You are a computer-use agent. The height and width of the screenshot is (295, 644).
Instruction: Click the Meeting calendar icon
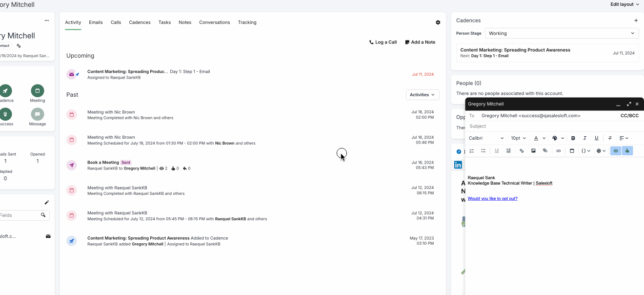tap(37, 91)
